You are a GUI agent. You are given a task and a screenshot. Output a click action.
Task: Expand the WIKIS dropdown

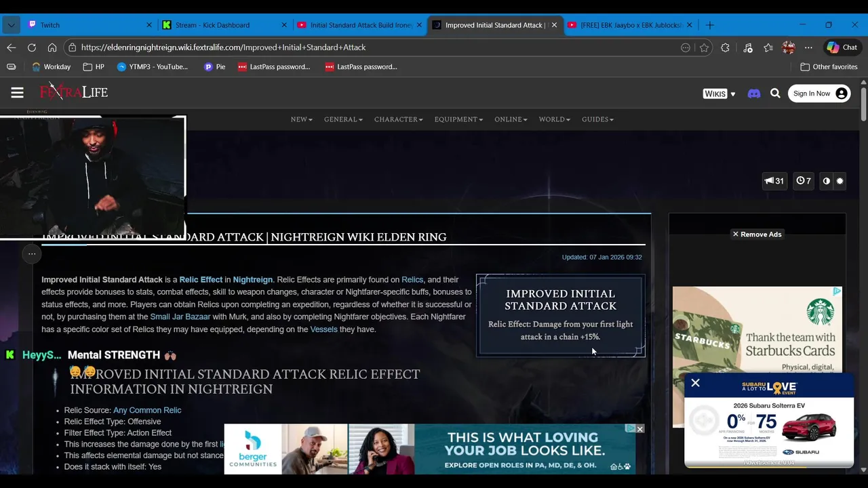[x=719, y=94]
